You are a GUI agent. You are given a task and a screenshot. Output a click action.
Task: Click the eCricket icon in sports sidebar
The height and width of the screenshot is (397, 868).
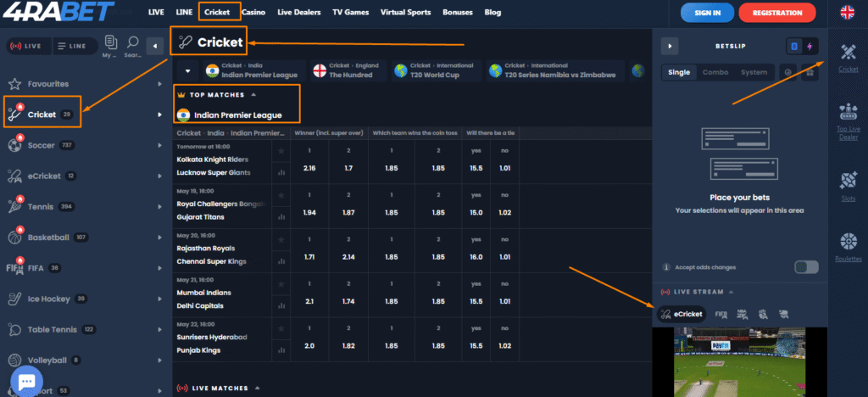click(x=15, y=176)
